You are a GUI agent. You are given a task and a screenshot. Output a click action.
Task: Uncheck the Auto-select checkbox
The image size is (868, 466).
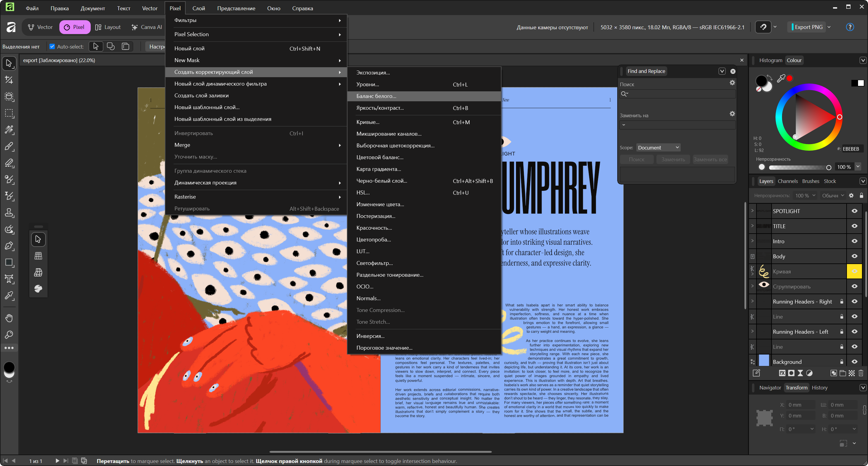pos(52,46)
